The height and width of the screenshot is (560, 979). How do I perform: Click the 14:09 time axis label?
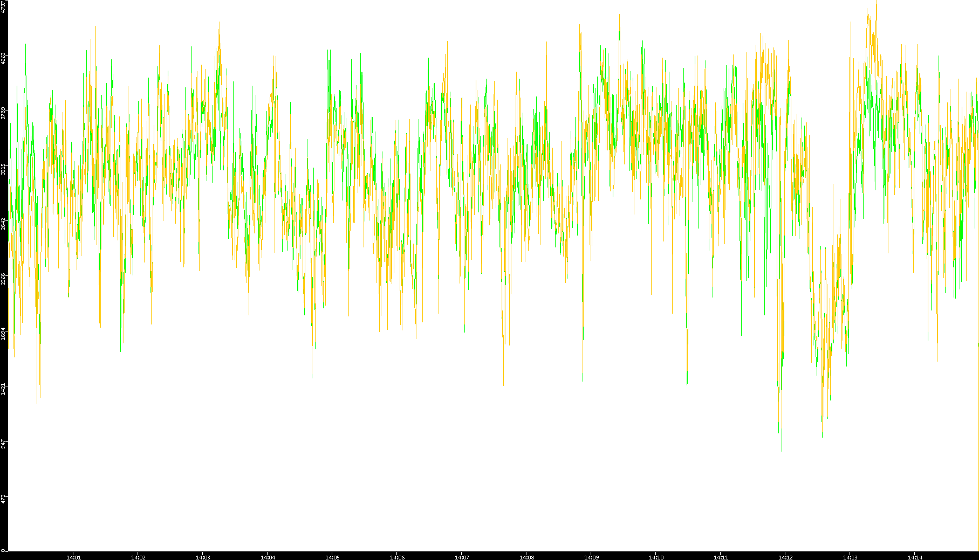(x=591, y=557)
